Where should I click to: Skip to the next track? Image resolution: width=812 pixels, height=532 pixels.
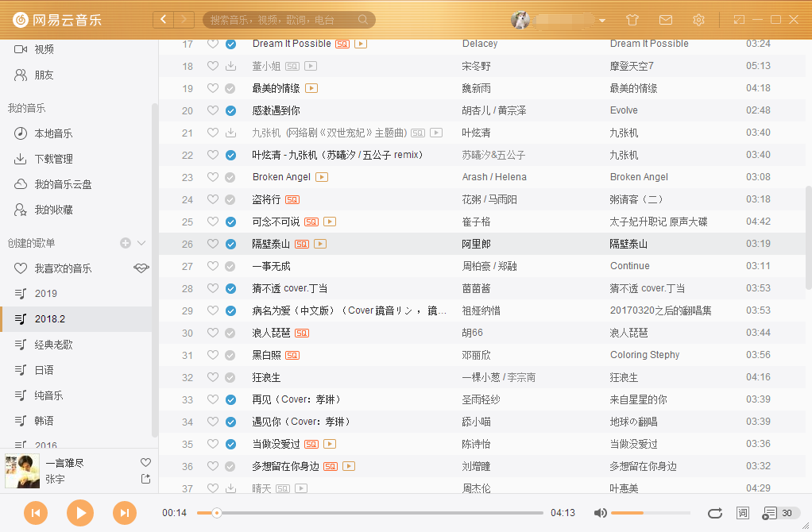click(x=125, y=513)
